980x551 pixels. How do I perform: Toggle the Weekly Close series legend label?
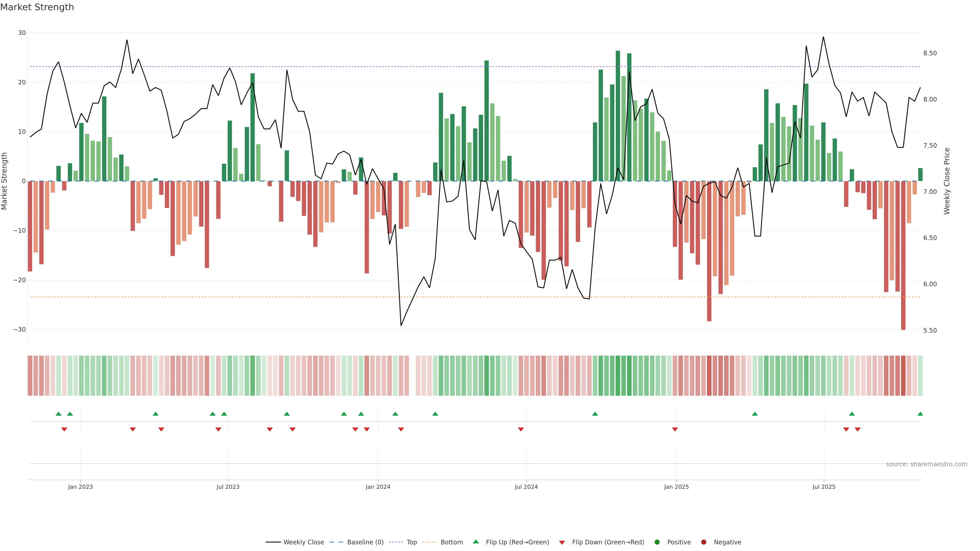click(x=304, y=542)
